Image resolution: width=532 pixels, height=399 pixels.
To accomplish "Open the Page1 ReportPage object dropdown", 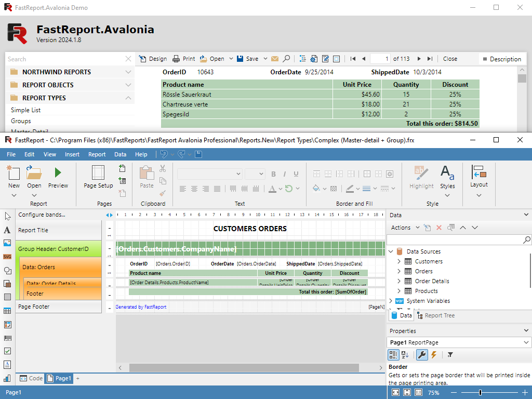I will [x=526, y=342].
